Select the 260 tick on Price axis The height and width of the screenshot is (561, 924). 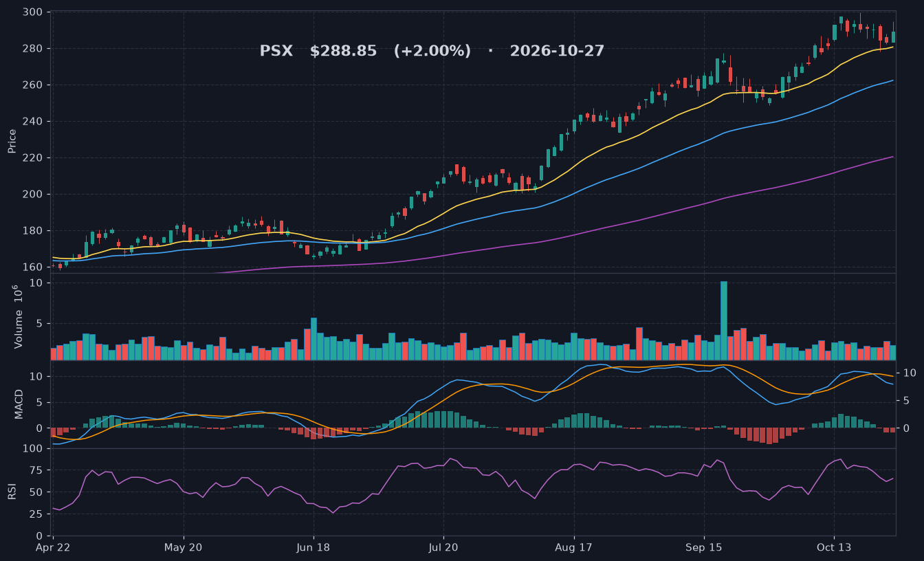point(32,85)
